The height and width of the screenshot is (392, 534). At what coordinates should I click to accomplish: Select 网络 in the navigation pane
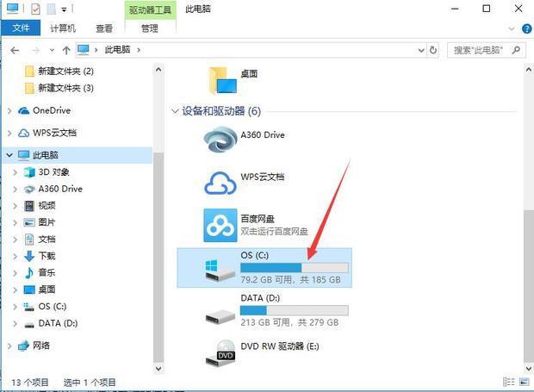[40, 345]
